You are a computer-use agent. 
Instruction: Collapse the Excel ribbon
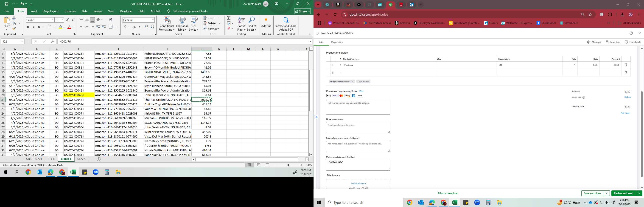click(x=310, y=34)
